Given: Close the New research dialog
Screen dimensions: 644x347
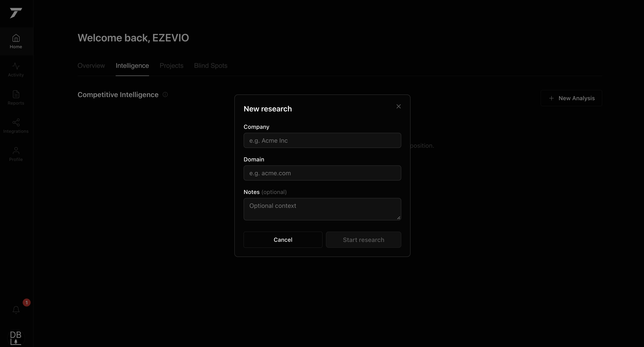Looking at the screenshot, I should (x=398, y=106).
